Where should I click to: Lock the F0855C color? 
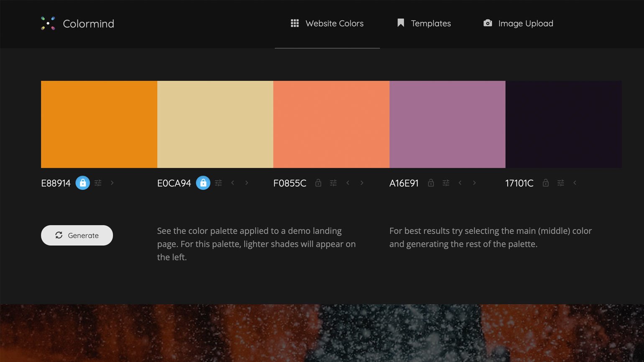tap(318, 183)
